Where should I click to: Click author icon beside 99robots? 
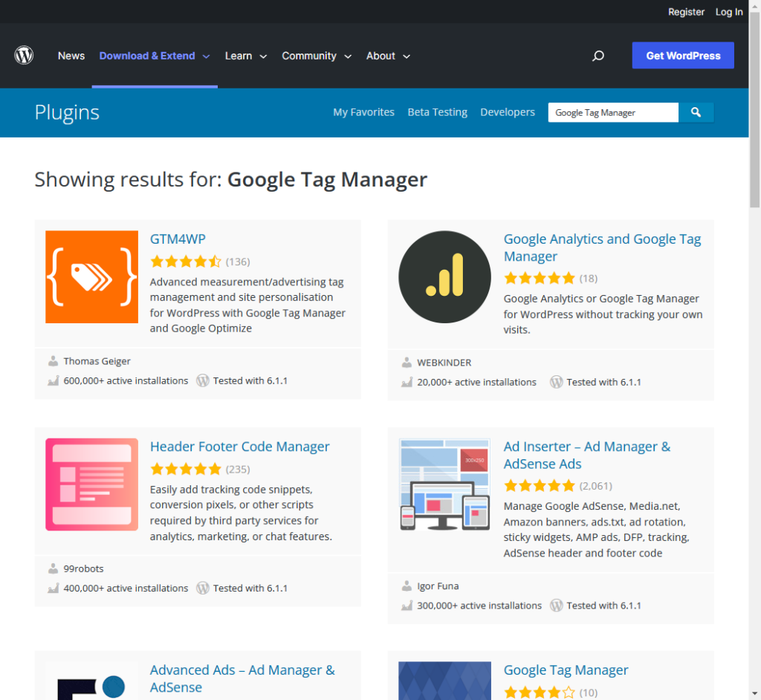(53, 568)
